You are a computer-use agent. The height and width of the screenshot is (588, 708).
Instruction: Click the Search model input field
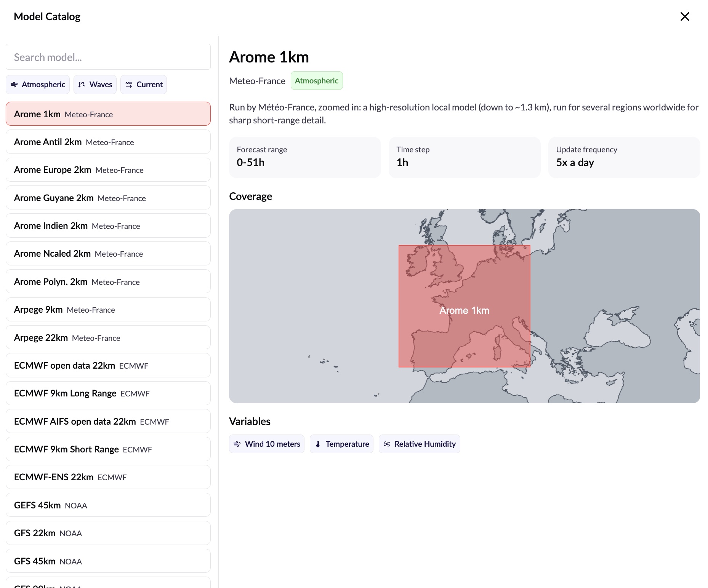click(108, 57)
